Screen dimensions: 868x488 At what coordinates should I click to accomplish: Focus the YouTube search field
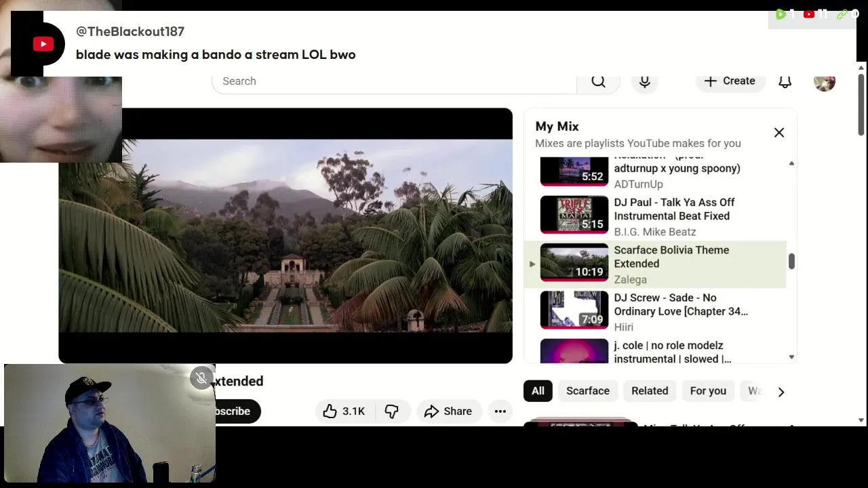(x=395, y=81)
